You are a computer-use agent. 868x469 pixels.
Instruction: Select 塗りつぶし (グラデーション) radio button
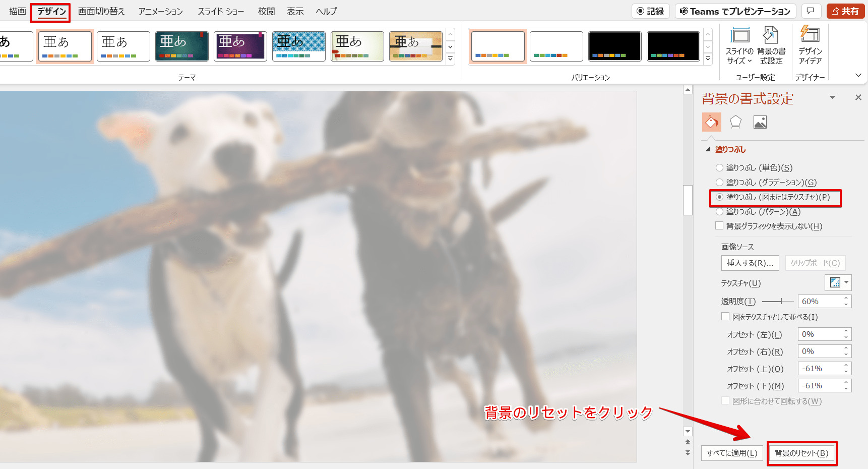719,183
